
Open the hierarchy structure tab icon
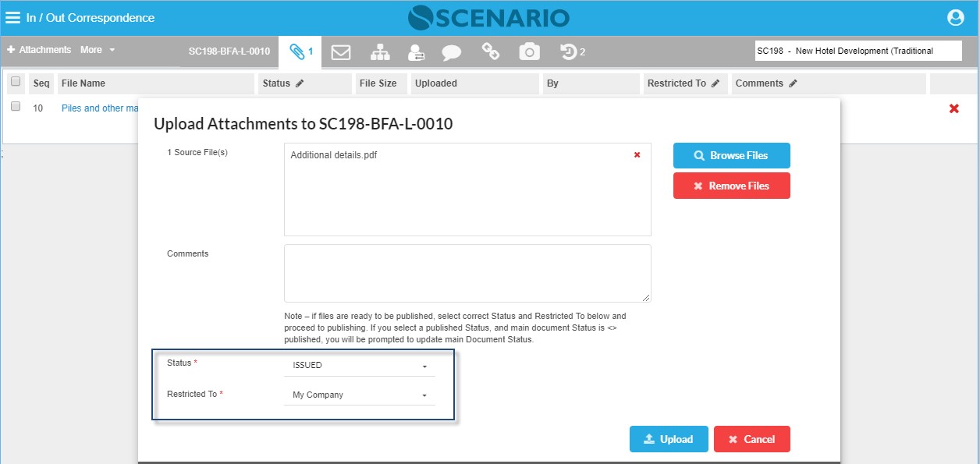[x=380, y=52]
